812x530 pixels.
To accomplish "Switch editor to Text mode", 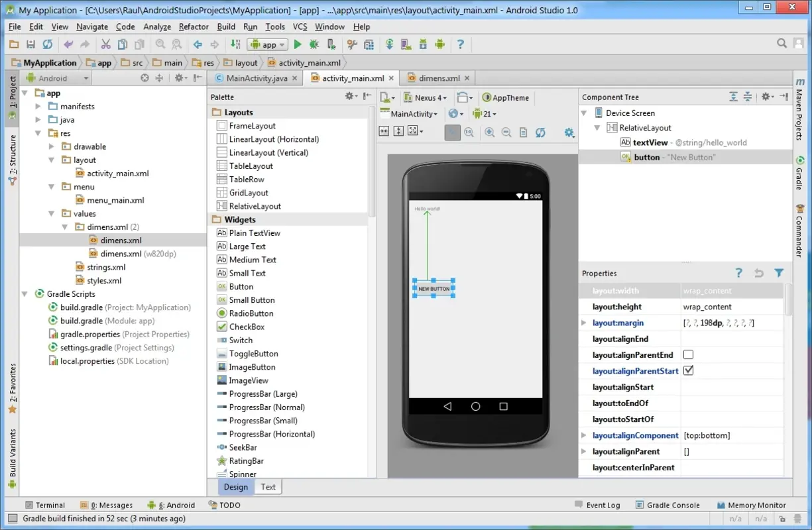I will pyautogui.click(x=268, y=486).
